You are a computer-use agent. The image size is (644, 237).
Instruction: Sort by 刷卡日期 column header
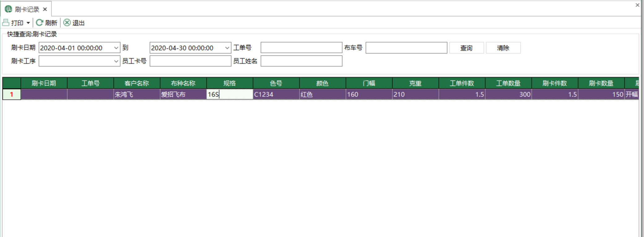(44, 83)
